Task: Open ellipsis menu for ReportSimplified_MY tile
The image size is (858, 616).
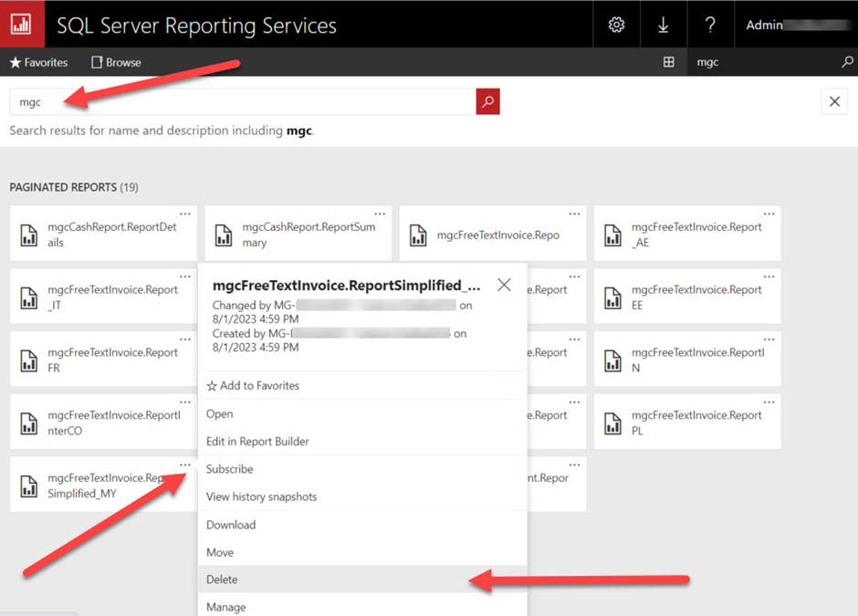Action: 185,465
